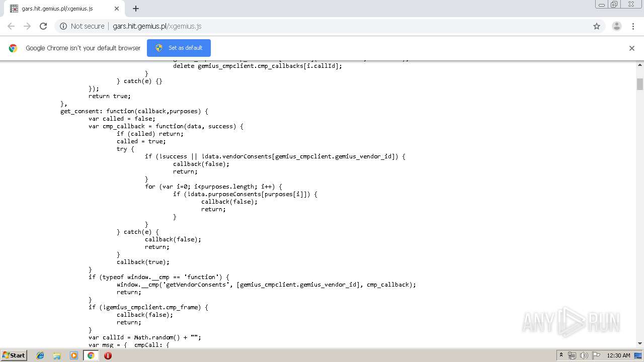Open Windows Media Player taskbar icon
The image size is (644, 362).
click(74, 355)
